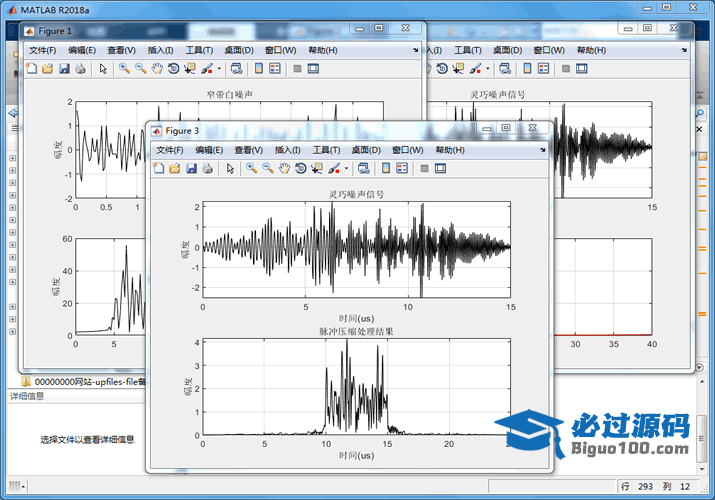Click Link Plot icon in Figure 3 toolbar

363,169
